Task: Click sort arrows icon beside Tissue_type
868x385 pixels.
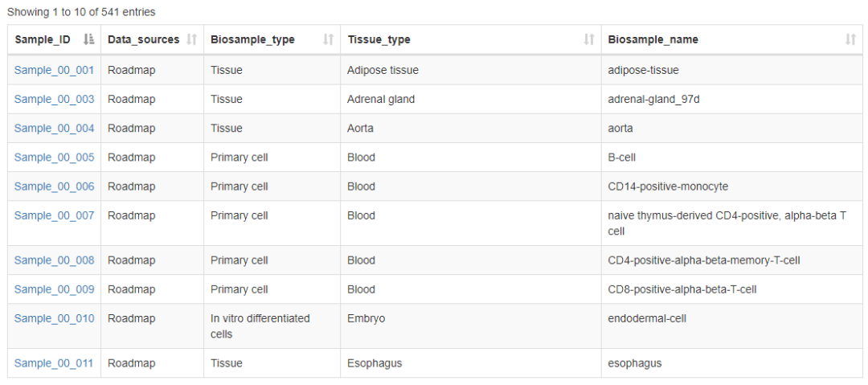Action: 589,39
